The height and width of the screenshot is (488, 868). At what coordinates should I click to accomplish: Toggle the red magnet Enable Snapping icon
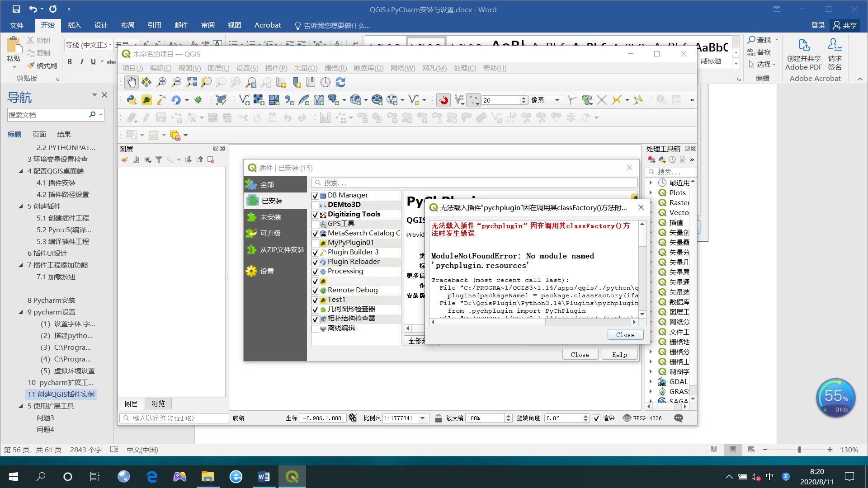coord(443,100)
